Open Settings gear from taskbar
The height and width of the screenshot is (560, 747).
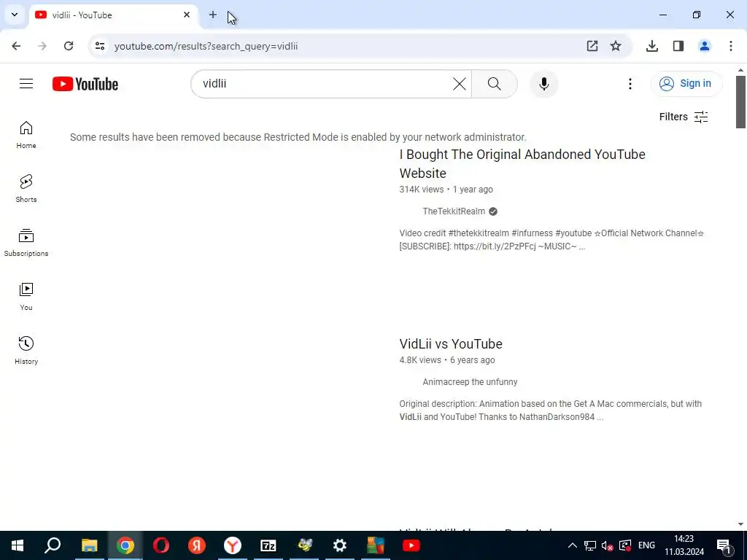[x=340, y=545]
